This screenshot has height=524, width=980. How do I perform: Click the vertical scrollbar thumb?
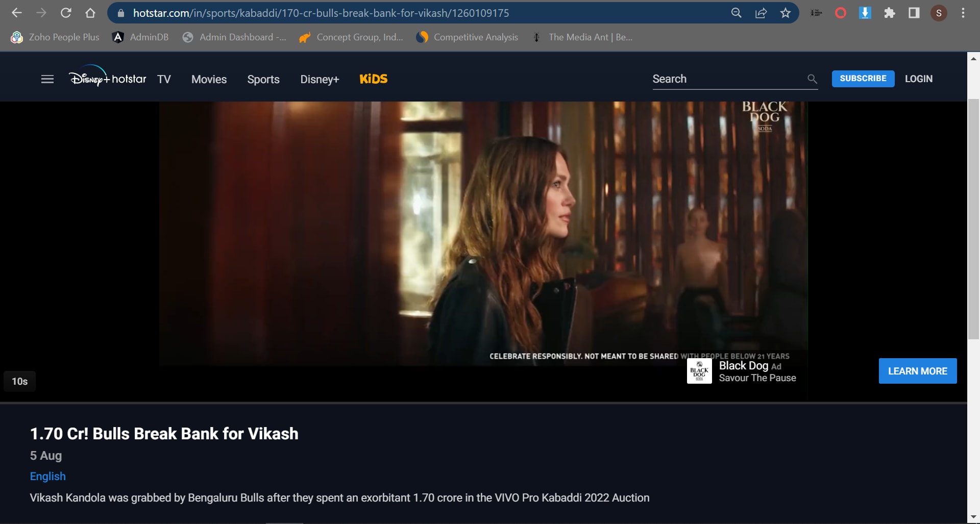[973, 219]
